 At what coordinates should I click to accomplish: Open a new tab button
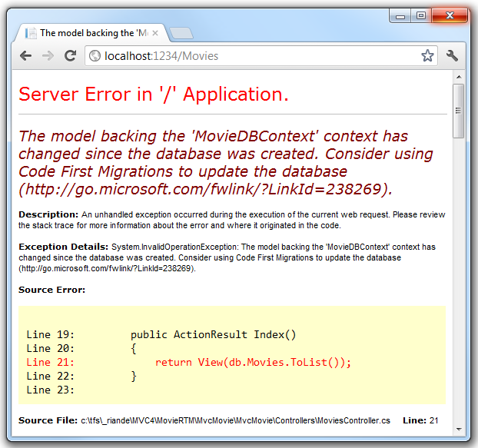click(x=181, y=33)
